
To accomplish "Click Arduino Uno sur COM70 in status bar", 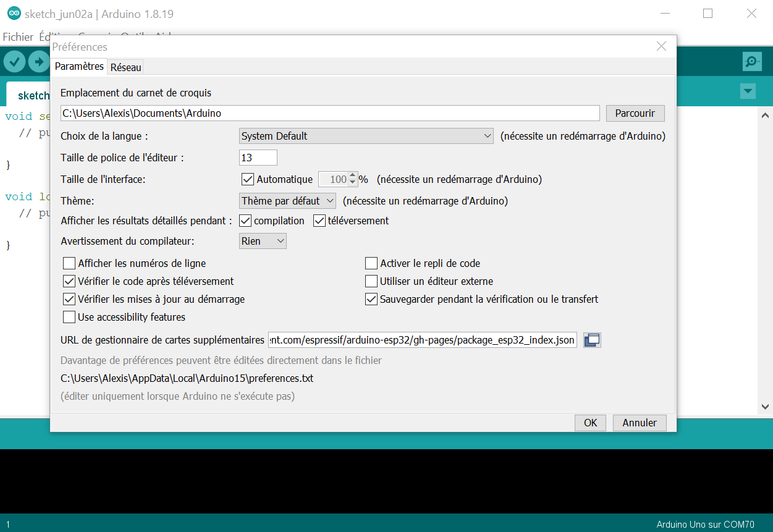I will tap(705, 525).
